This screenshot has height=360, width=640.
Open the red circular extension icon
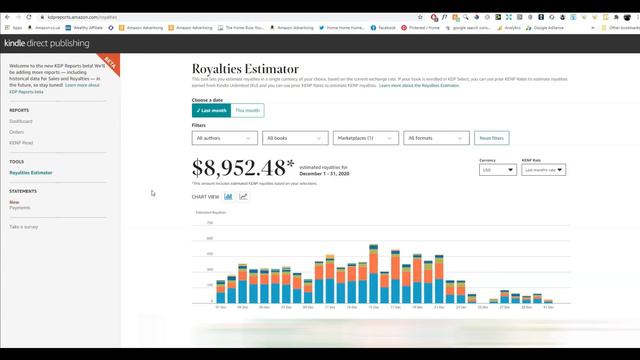coord(434,17)
